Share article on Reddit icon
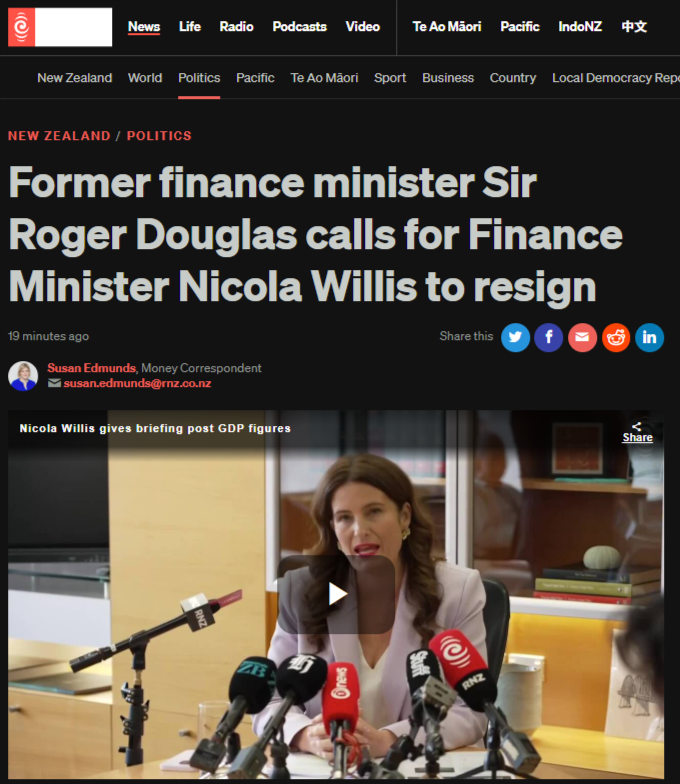Screen dimensions: 680x784 coord(616,338)
